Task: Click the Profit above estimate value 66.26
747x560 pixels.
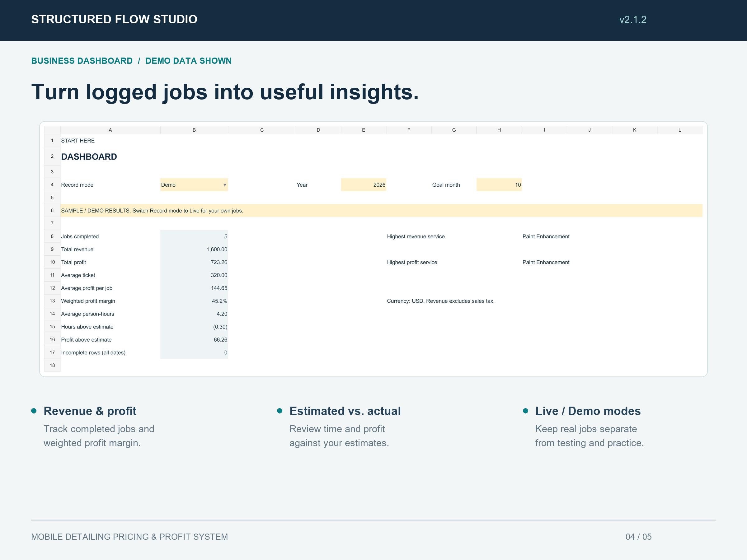Action: [194, 340]
